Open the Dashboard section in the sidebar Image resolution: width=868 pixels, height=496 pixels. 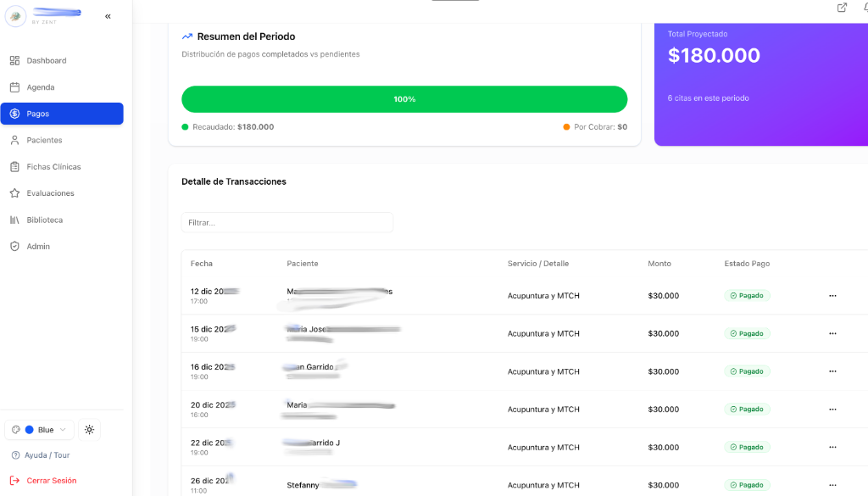point(42,60)
